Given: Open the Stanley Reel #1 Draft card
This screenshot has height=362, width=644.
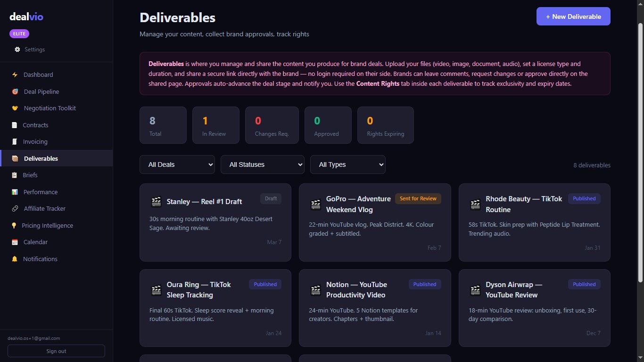Looking at the screenshot, I should coord(215,222).
